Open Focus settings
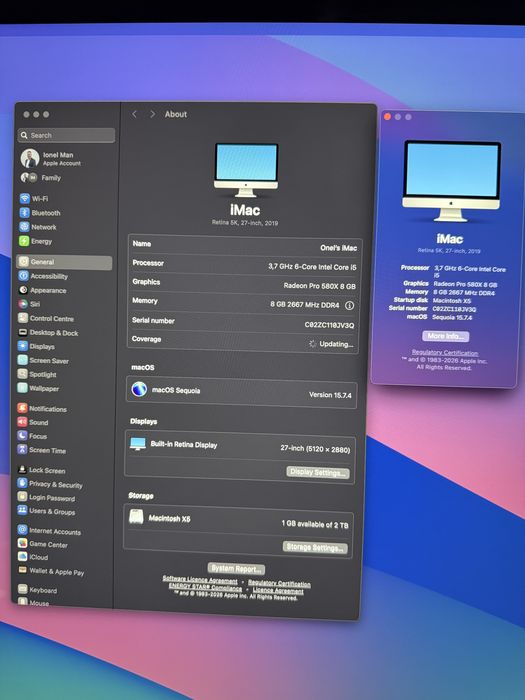 [33, 436]
